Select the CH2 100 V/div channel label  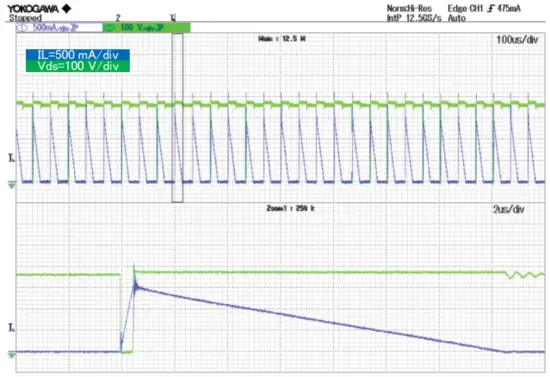[147, 28]
